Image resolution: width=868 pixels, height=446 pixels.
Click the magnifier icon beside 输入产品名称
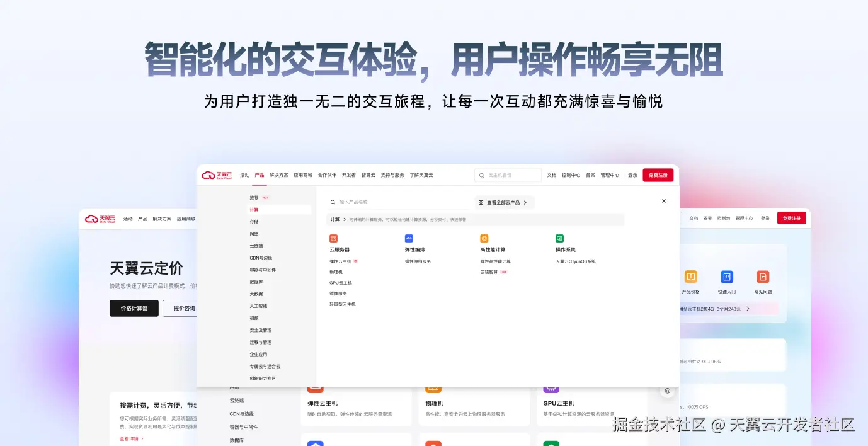333,202
